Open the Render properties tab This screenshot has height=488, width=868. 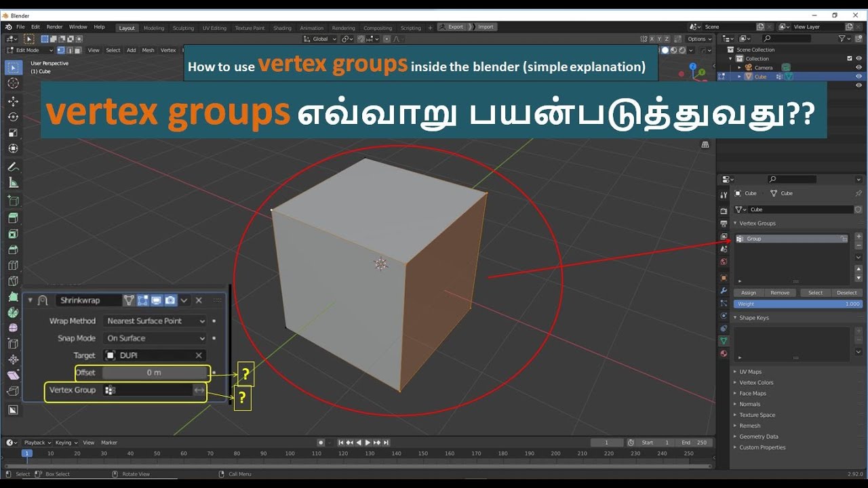pos(724,211)
